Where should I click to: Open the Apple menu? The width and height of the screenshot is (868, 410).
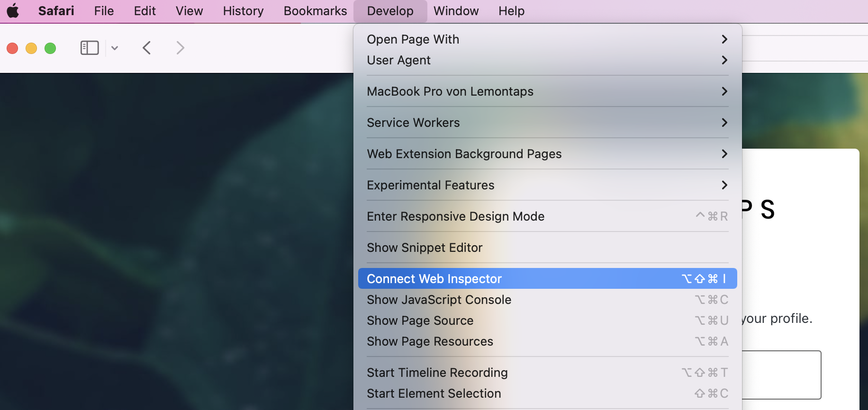pos(13,11)
